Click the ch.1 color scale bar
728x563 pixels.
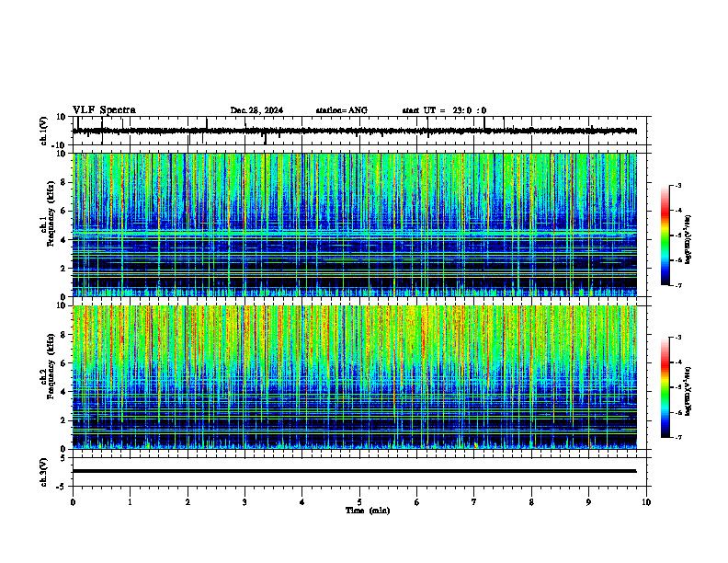click(665, 236)
